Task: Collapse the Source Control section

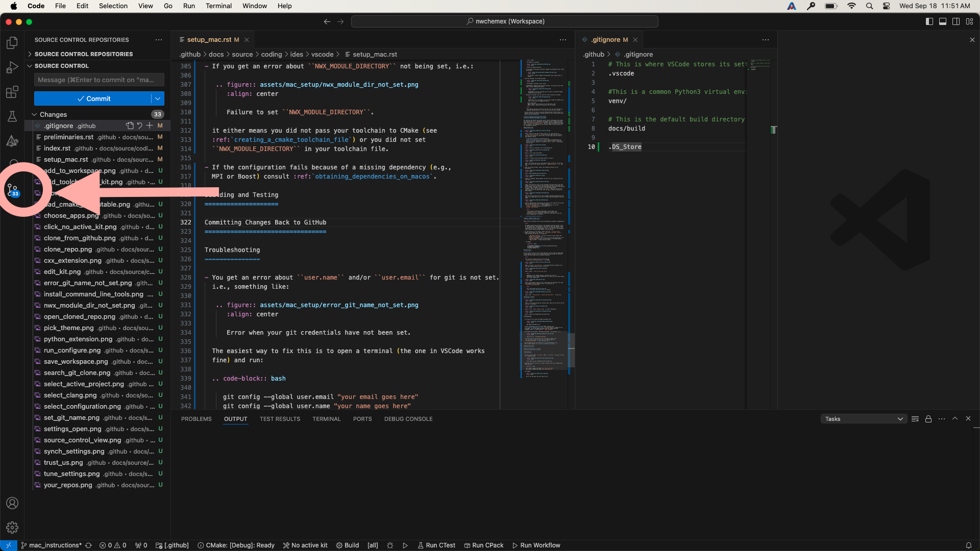Action: (x=61, y=66)
